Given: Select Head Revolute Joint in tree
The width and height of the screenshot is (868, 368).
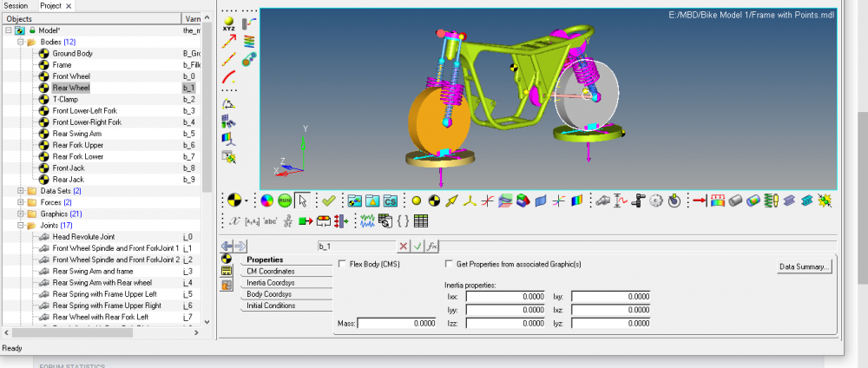Looking at the screenshot, I should click(x=83, y=237).
